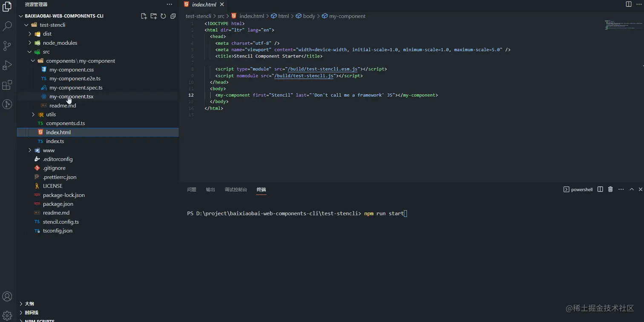The image size is (644, 322).
Task: Kill terminal with trash icon
Action: tap(610, 190)
